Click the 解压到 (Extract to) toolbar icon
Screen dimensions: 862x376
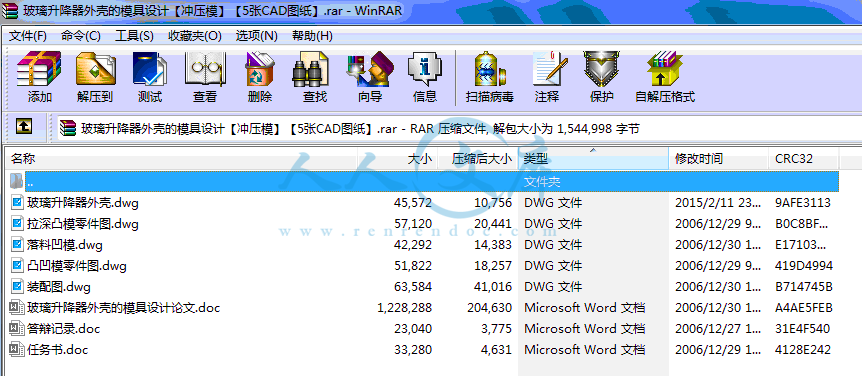95,69
